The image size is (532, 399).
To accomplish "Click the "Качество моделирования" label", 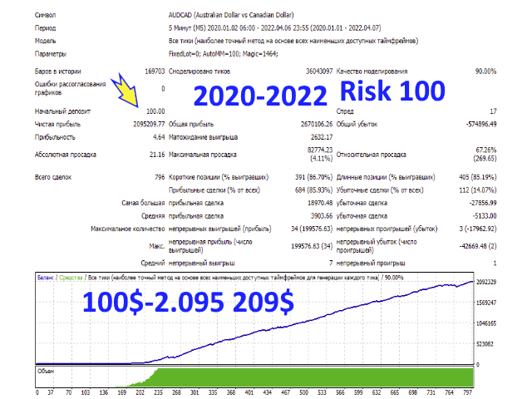I will click(372, 71).
